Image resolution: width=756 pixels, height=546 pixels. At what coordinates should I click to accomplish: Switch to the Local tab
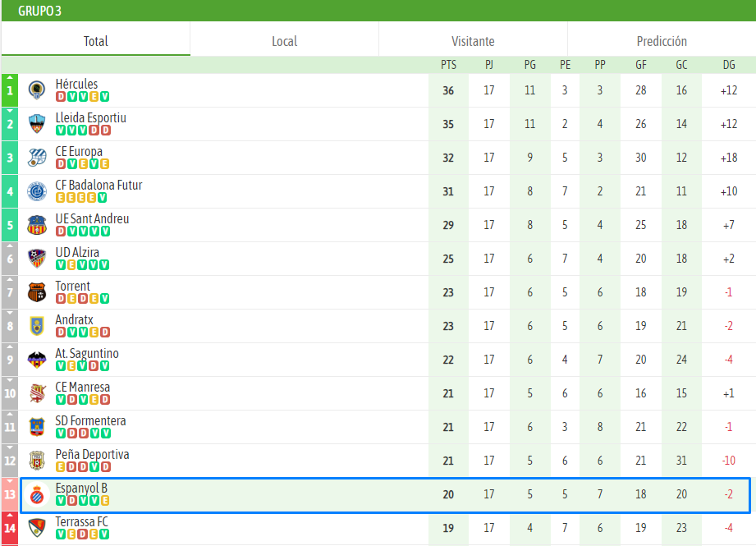click(x=283, y=40)
